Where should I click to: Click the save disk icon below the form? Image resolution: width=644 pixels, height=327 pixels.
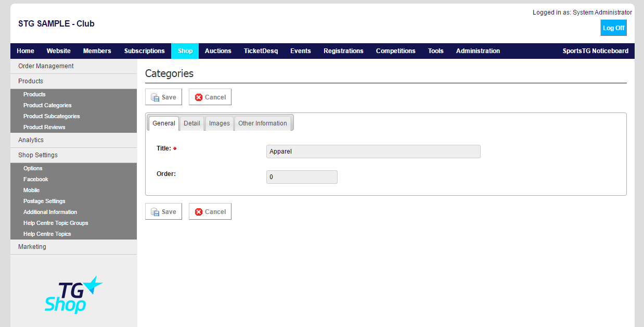pyautogui.click(x=155, y=212)
